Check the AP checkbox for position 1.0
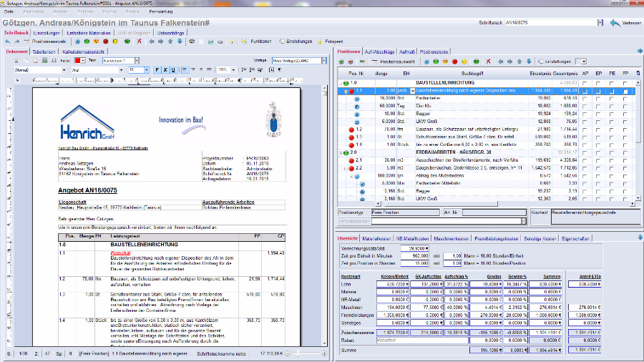Screen dimensions: 644x362 pyautogui.click(x=585, y=84)
